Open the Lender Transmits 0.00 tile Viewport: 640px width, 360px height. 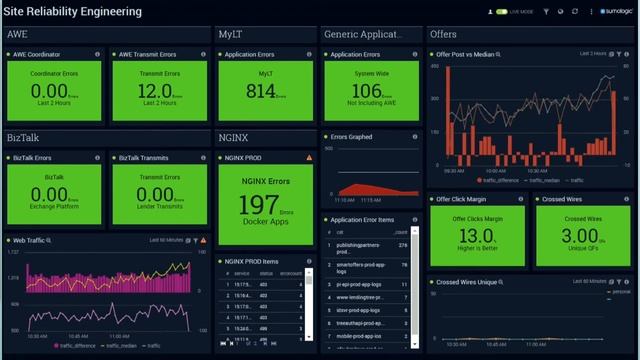160,194
